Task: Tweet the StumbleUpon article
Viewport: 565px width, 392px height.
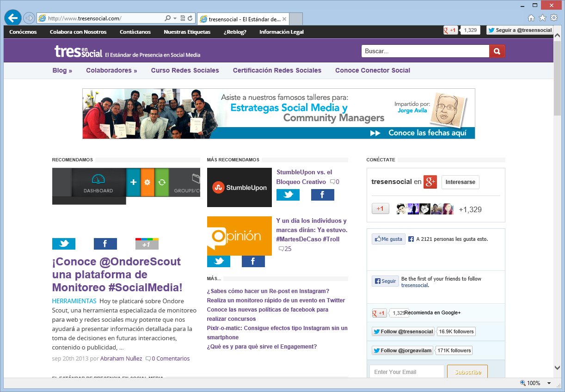Action: tap(288, 195)
